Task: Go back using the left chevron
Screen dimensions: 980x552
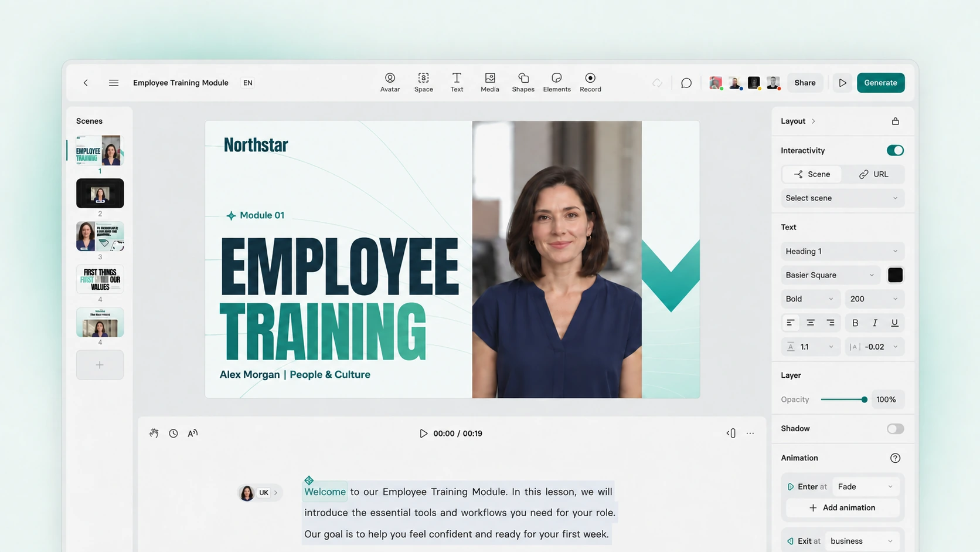Action: click(86, 83)
